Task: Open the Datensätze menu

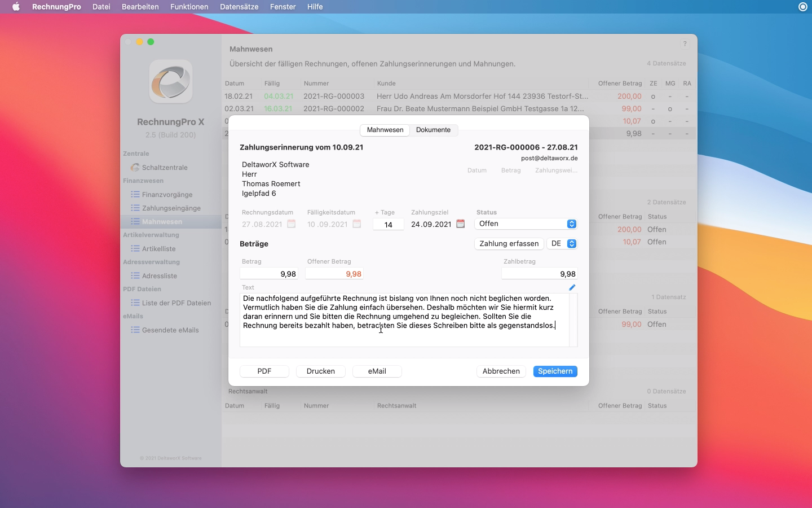Action: (x=239, y=7)
